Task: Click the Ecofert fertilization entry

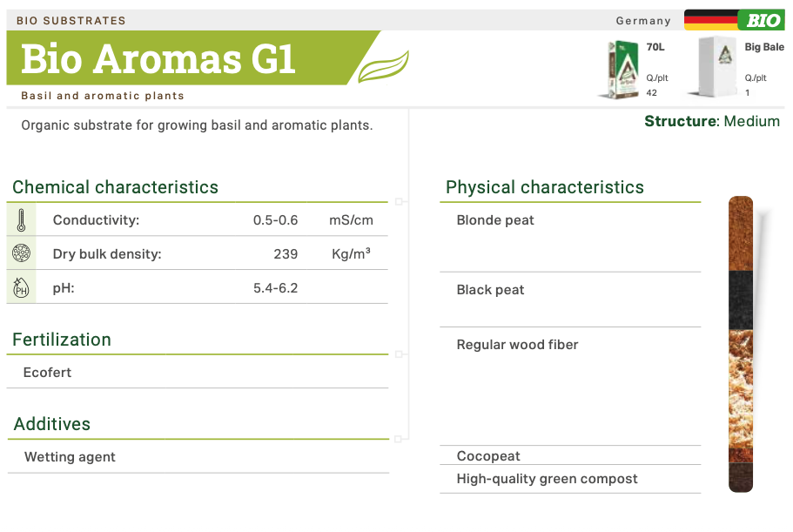Action: [x=48, y=373]
